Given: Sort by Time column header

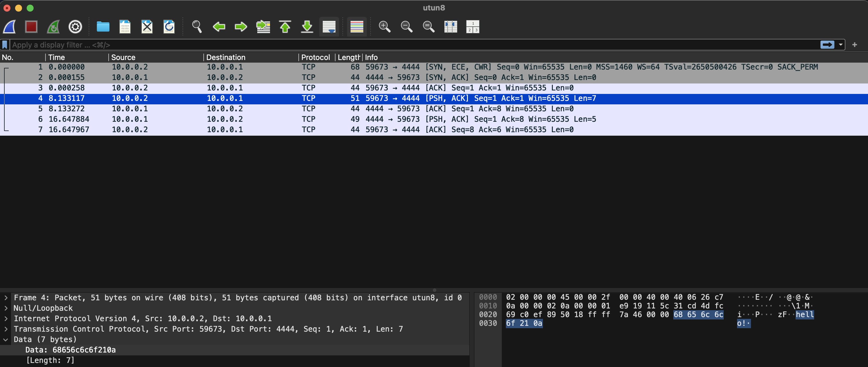Looking at the screenshot, I should [x=77, y=57].
